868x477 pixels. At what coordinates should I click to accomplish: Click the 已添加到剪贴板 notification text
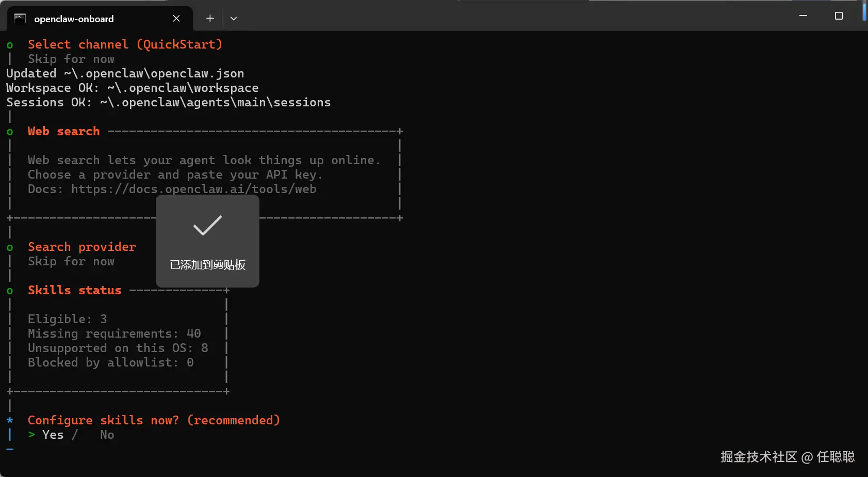point(207,265)
